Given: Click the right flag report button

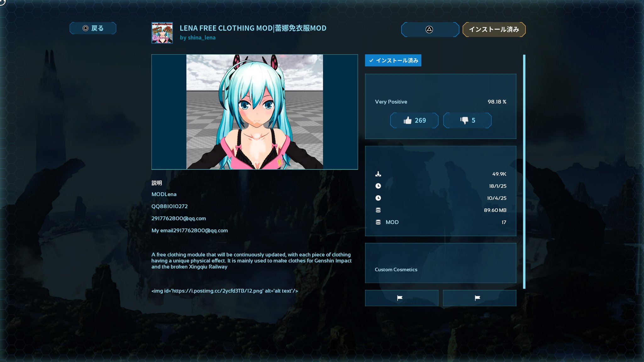Looking at the screenshot, I should pos(480,298).
